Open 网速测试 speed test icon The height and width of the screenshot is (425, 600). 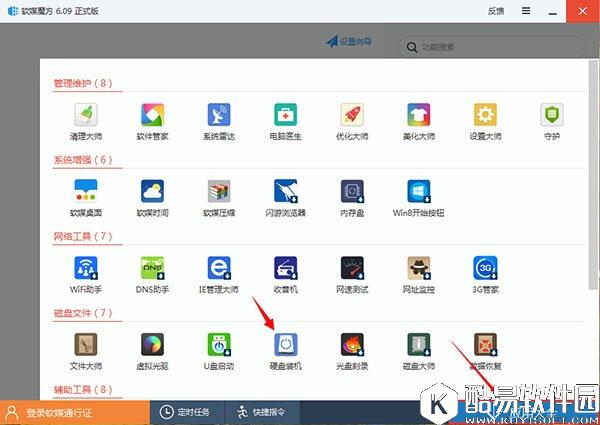352,268
